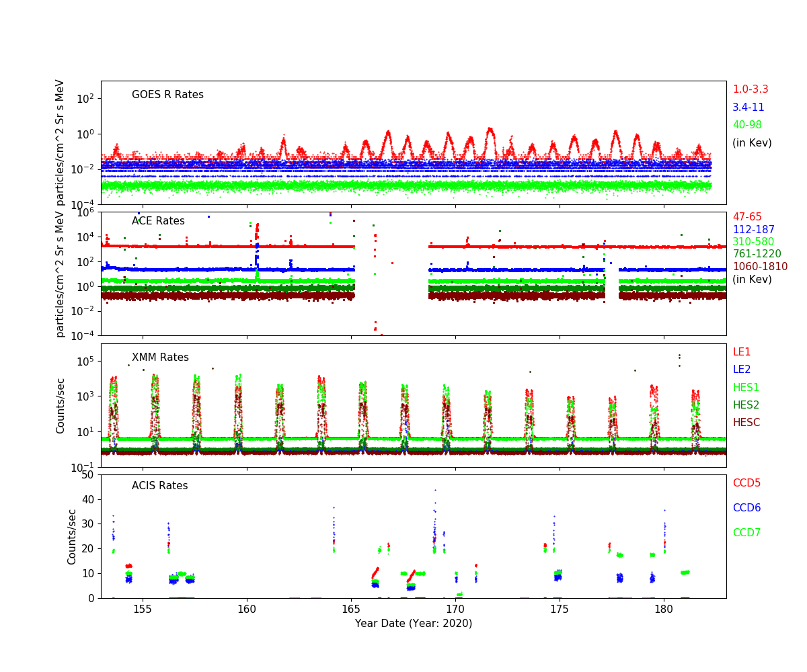Image resolution: width=807 pixels, height=672 pixels.
Task: Select the CCD7 legend label
Action: 746,533
